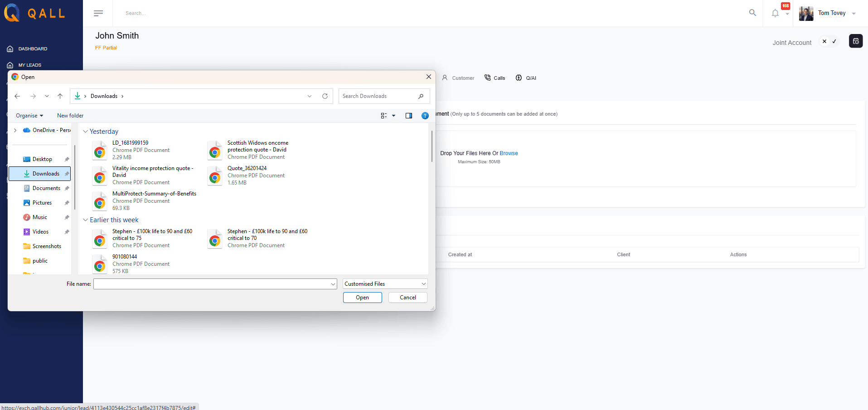Open My Leads in sidebar
This screenshot has height=410, width=868.
(29, 65)
